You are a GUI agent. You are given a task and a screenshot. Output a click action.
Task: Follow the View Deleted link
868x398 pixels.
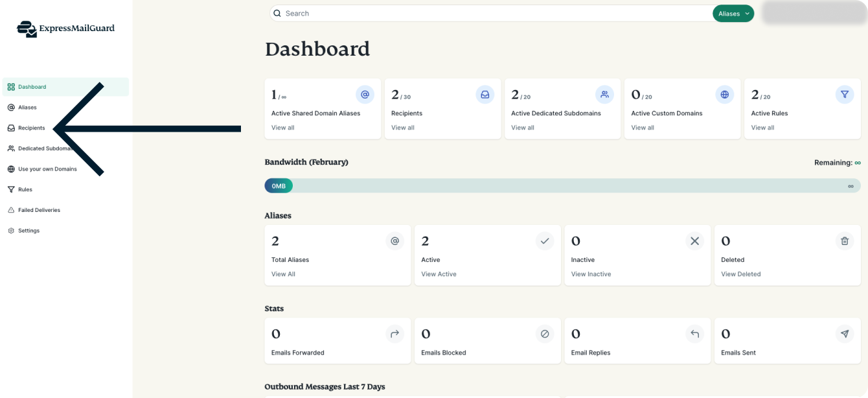coord(741,274)
